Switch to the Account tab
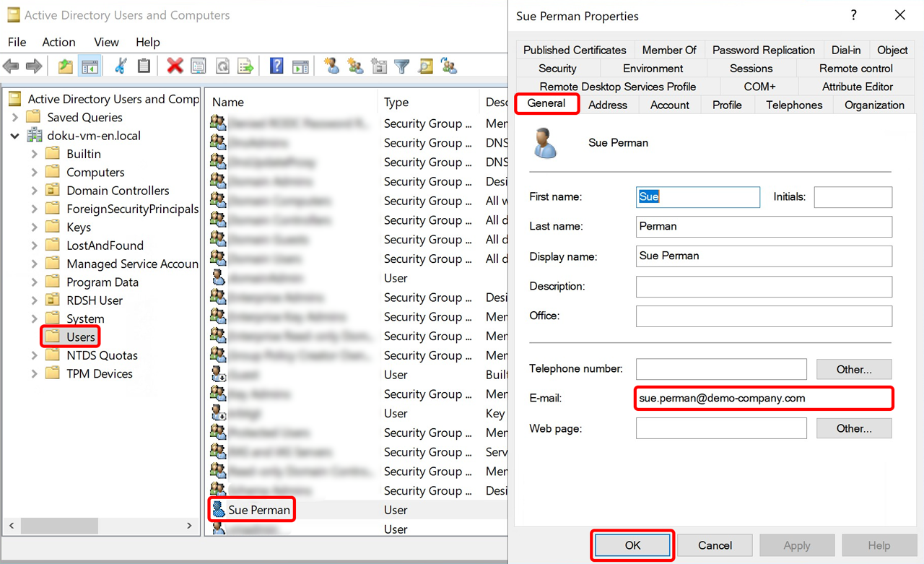 point(670,105)
